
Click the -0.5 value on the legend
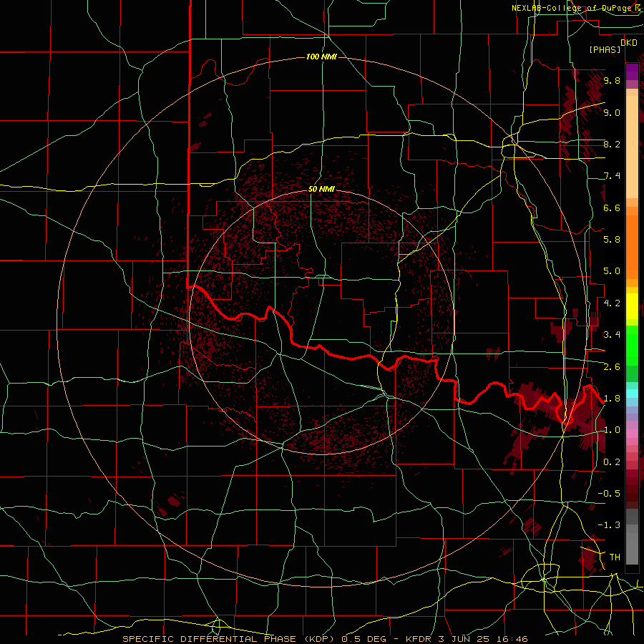tap(609, 494)
